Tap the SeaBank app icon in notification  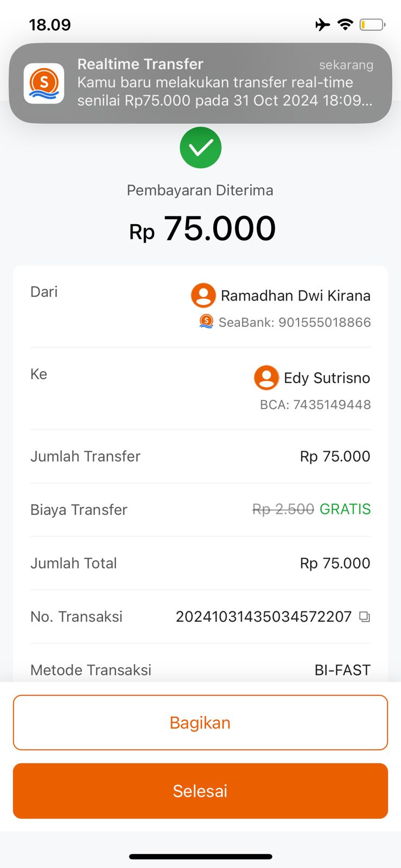click(x=44, y=83)
